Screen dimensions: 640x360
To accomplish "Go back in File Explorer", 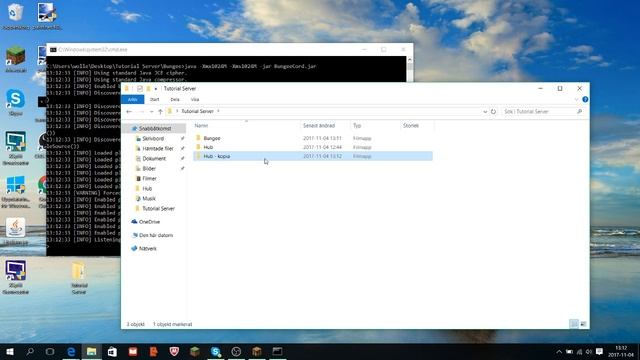I will [129, 111].
